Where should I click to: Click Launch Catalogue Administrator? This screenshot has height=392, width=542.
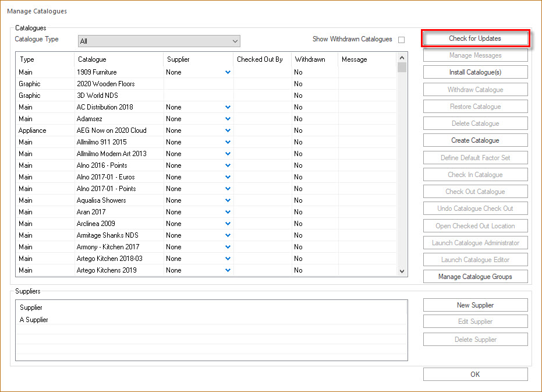pos(475,242)
